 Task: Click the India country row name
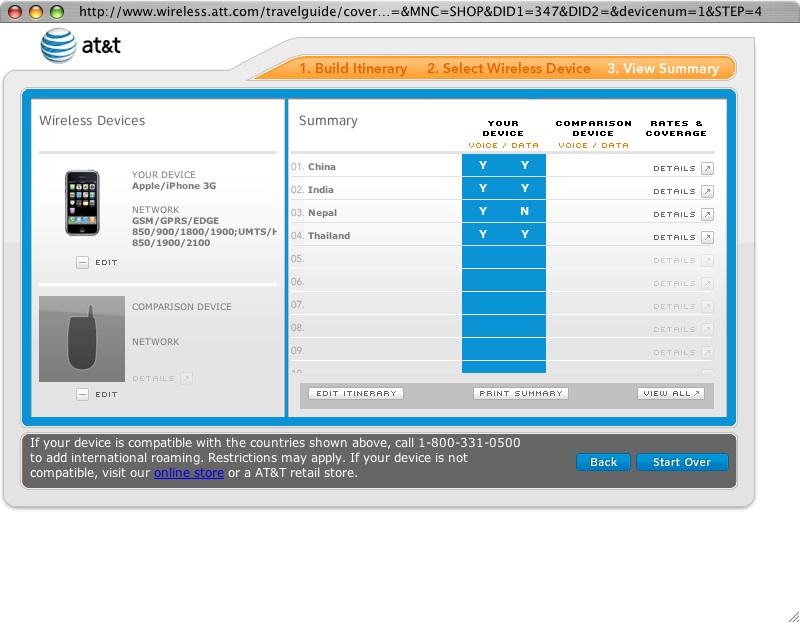321,190
